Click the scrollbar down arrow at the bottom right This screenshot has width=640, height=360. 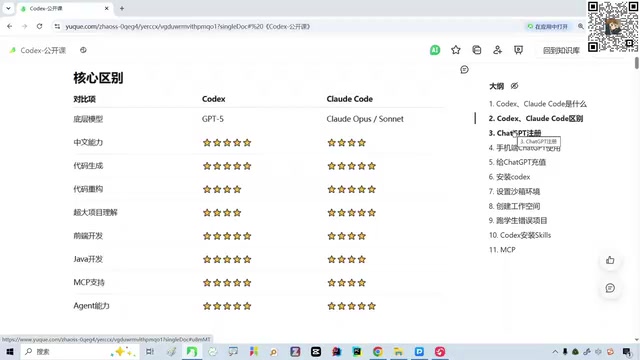pos(637,340)
